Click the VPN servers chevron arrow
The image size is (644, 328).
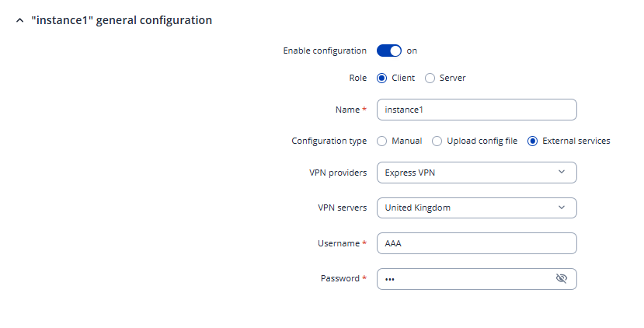(562, 208)
